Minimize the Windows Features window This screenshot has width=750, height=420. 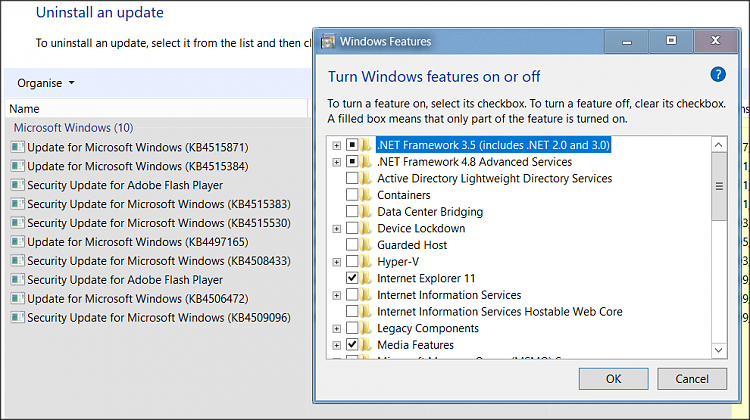(627, 42)
